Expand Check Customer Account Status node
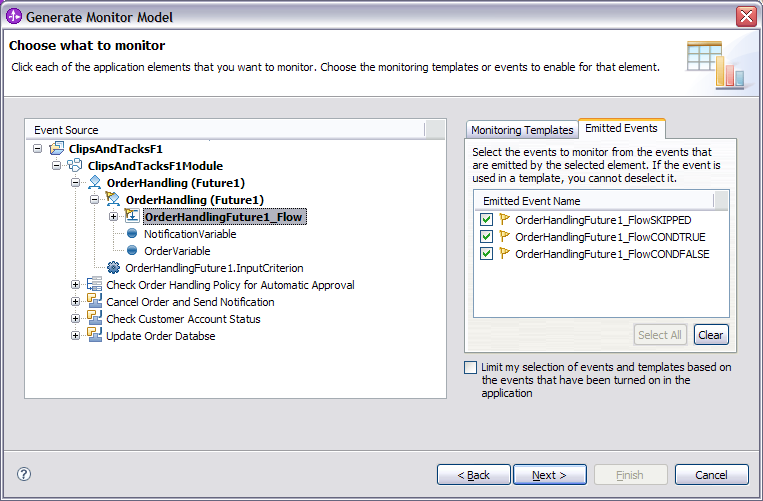 75,319
